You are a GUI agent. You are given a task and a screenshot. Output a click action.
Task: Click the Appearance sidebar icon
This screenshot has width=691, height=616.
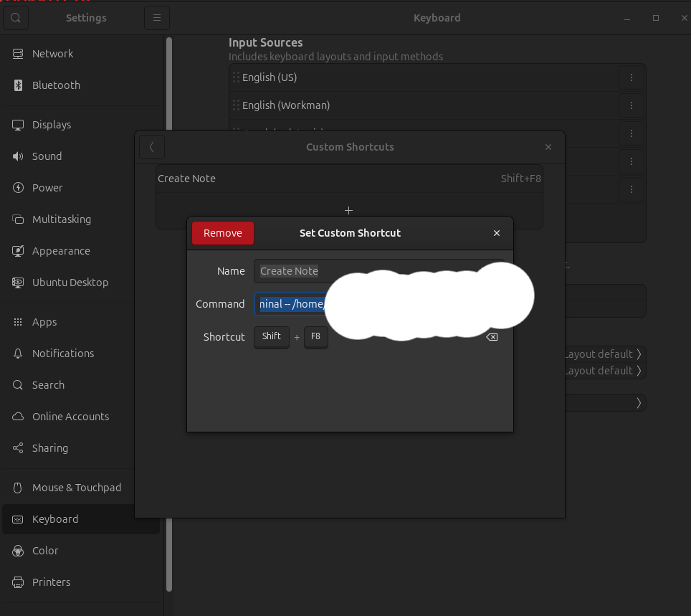tap(18, 251)
